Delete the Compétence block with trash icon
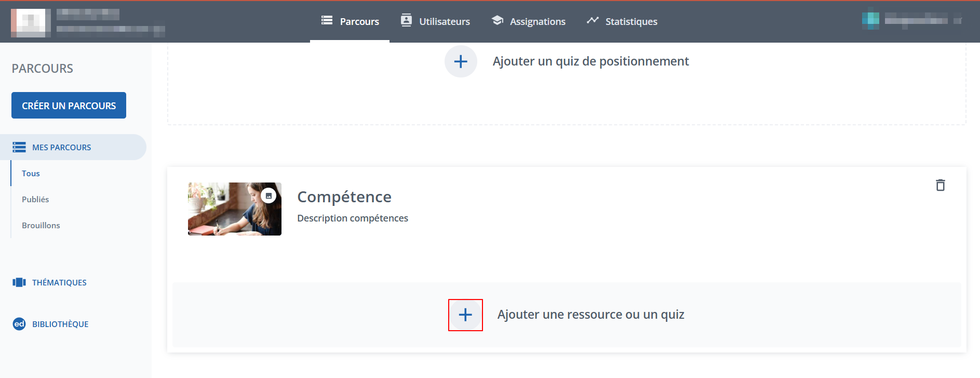Screen dimensions: 980x378 (941, 185)
